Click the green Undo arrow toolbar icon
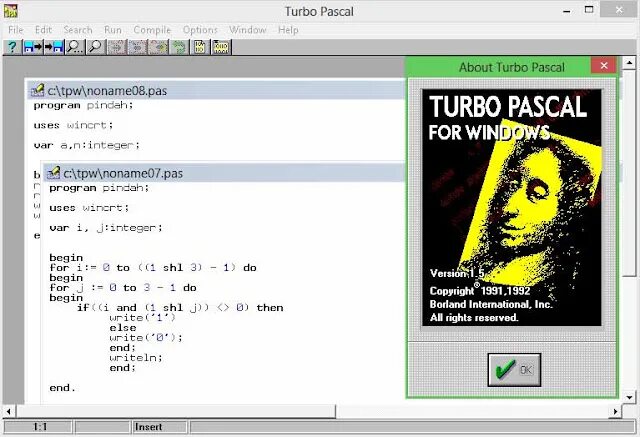Image resolution: width=640 pixels, height=437 pixels. [x=179, y=47]
